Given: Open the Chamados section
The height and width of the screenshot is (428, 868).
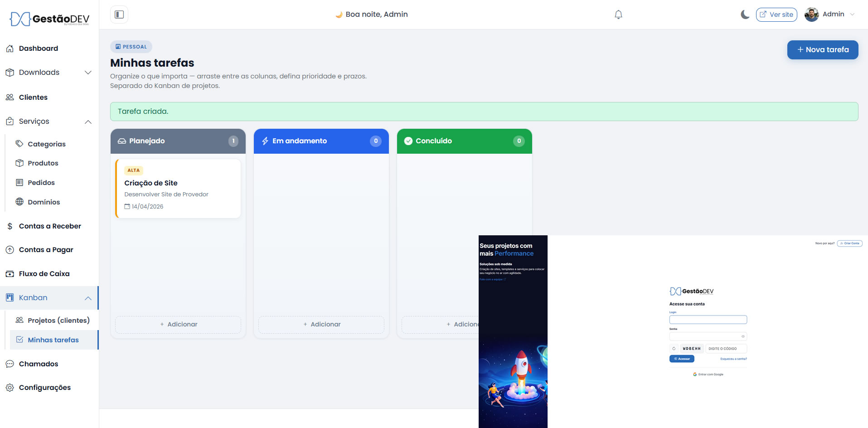Looking at the screenshot, I should 39,364.
